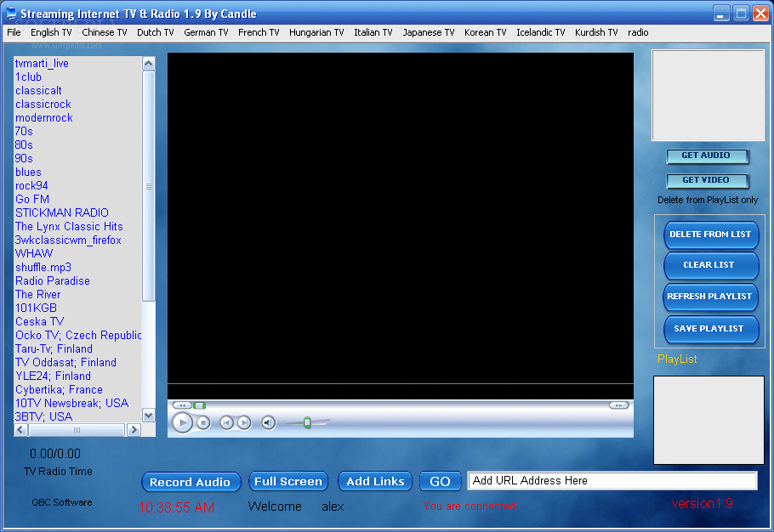This screenshot has width=774, height=532.
Task: Click the REFRESH PLAYLIST button
Action: click(x=711, y=297)
